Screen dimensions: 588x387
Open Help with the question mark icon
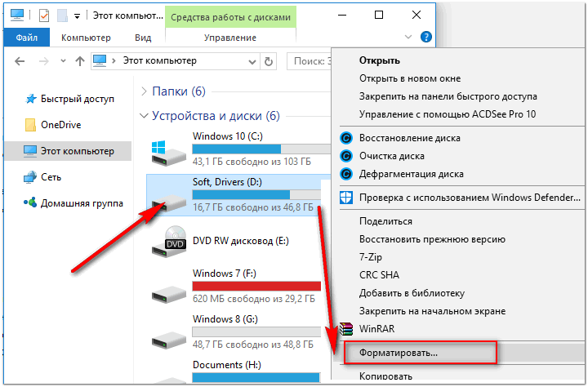[x=426, y=37]
